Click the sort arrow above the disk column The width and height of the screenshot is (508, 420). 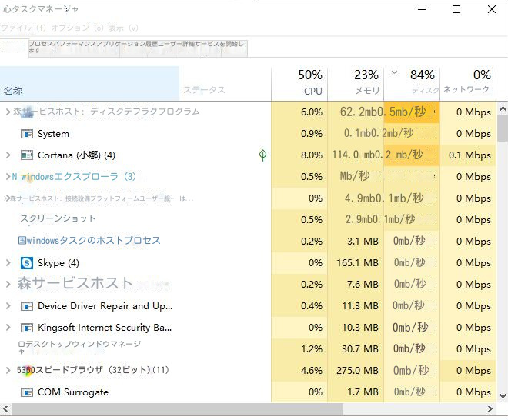click(x=394, y=72)
